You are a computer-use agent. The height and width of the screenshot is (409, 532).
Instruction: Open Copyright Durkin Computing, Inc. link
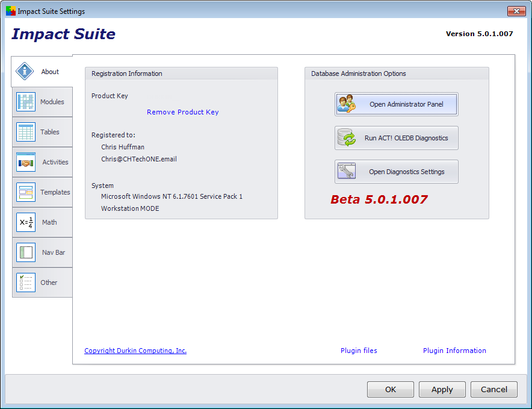135,351
